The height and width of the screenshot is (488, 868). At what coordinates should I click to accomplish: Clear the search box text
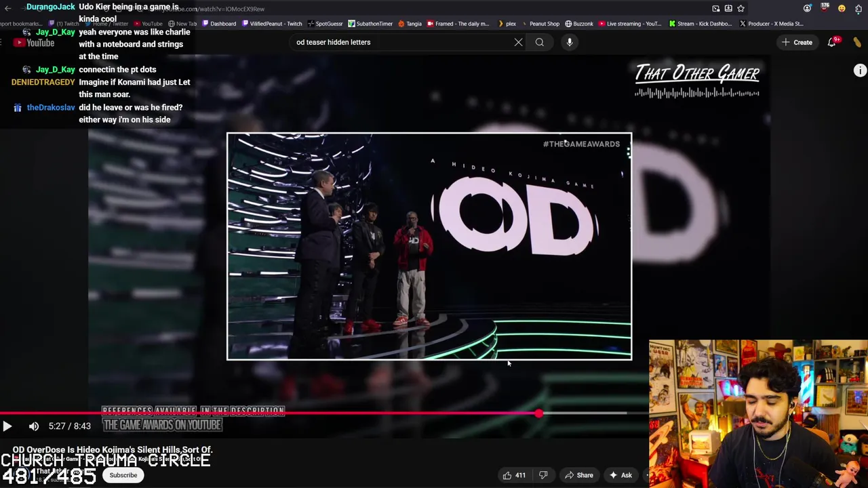pyautogui.click(x=518, y=42)
